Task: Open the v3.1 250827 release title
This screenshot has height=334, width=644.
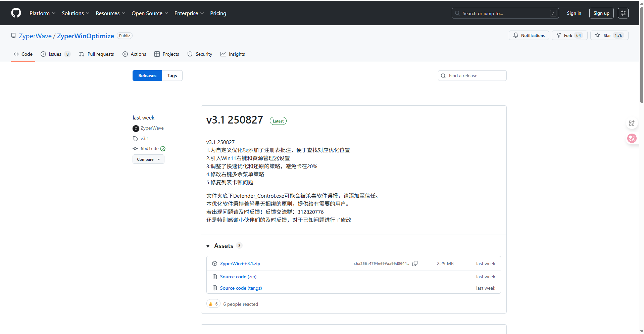Action: pyautogui.click(x=235, y=120)
